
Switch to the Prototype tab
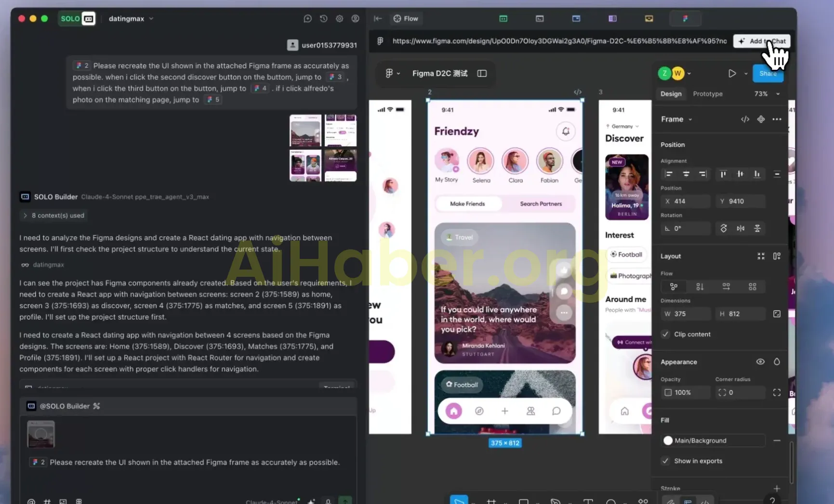(x=707, y=94)
